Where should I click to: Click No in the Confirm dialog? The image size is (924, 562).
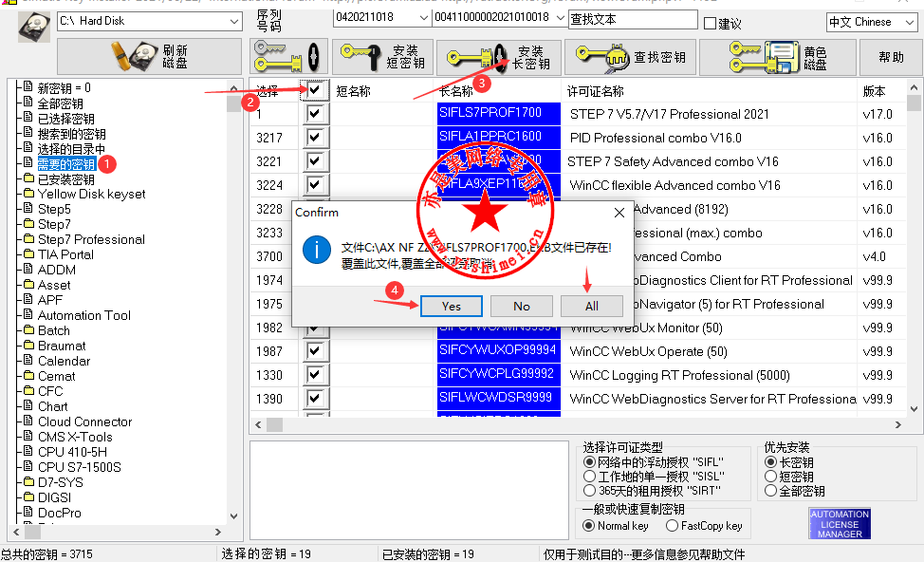pyautogui.click(x=522, y=306)
